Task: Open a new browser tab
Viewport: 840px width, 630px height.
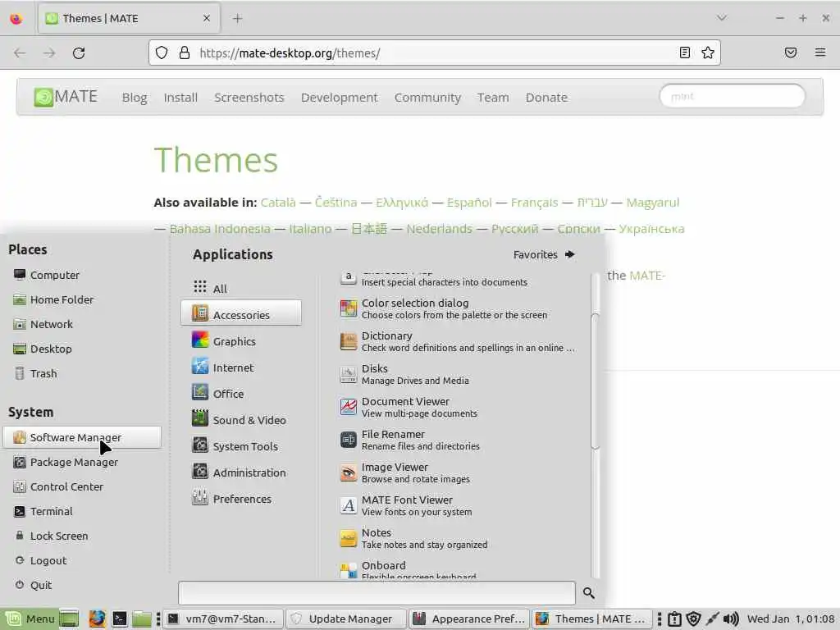Action: (237, 19)
